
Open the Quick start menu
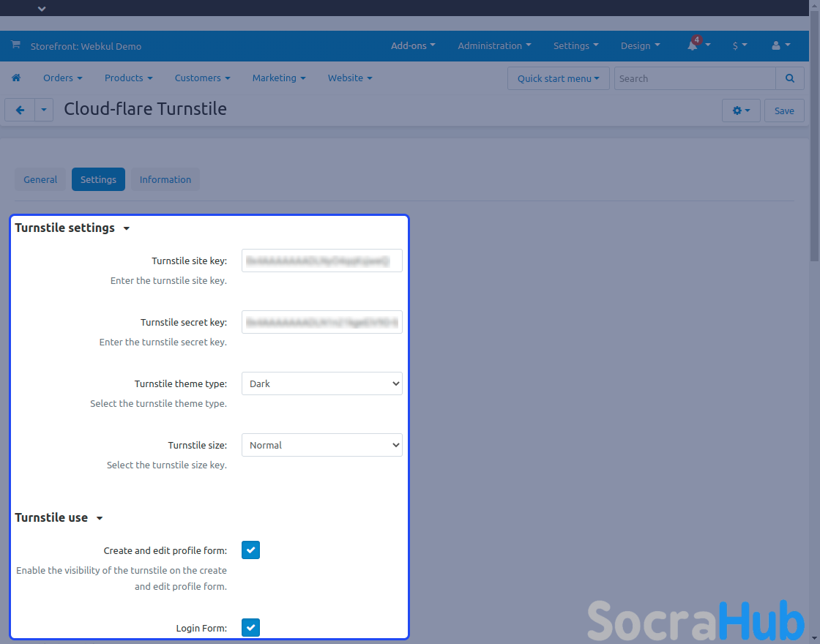point(558,78)
